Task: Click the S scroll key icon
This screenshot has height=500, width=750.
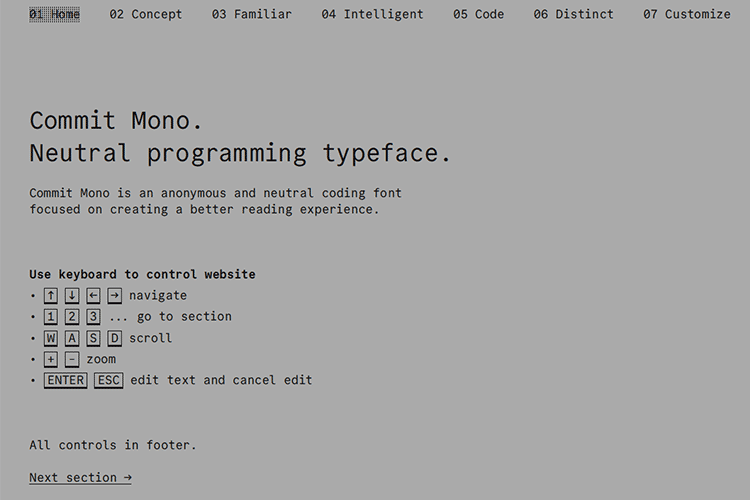Action: coord(93,339)
